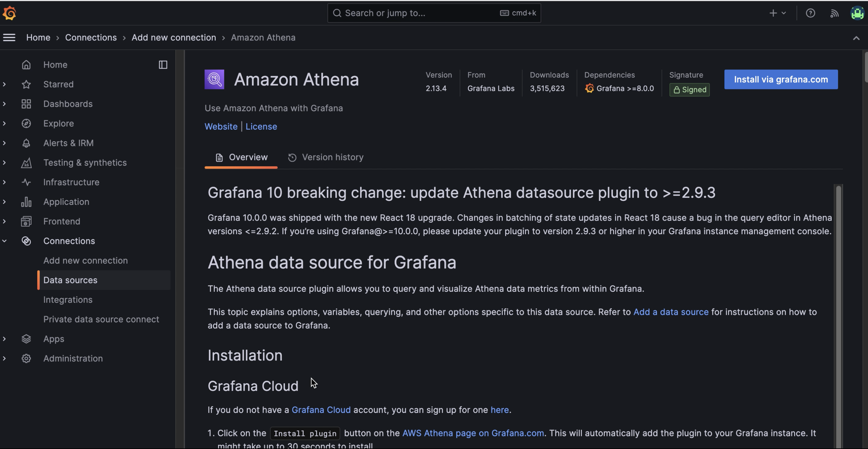Open the news feed RSS icon

(x=834, y=13)
